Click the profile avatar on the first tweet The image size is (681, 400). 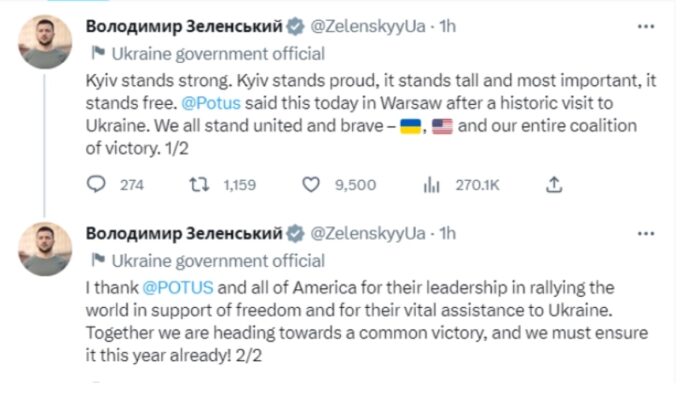pyautogui.click(x=46, y=42)
